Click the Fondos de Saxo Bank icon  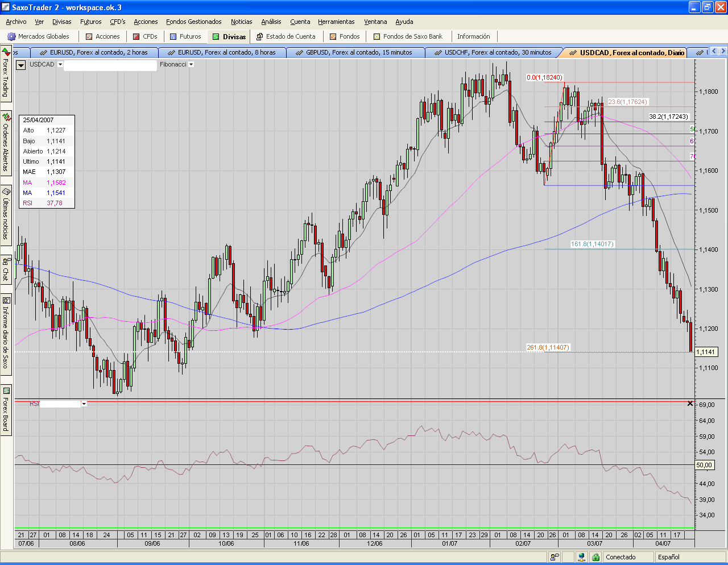377,36
